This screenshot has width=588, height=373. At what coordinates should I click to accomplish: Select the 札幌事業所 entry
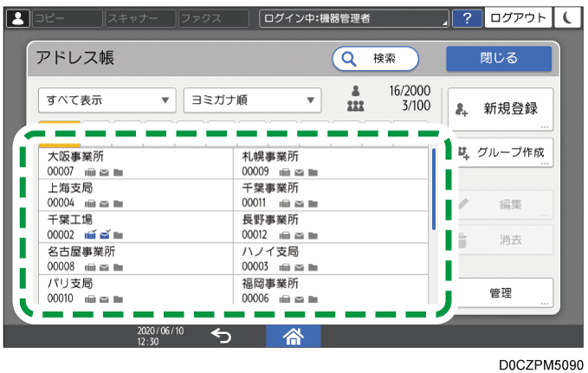coord(331,164)
